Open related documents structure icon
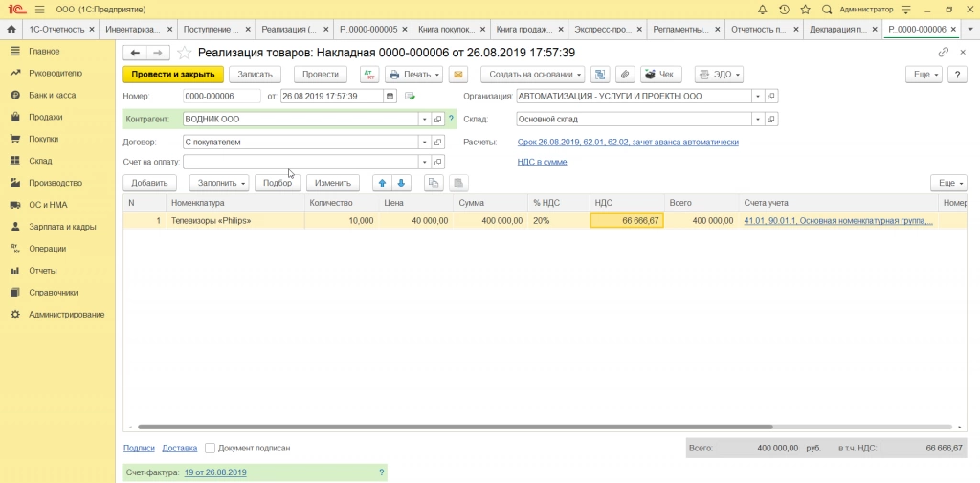 (600, 75)
